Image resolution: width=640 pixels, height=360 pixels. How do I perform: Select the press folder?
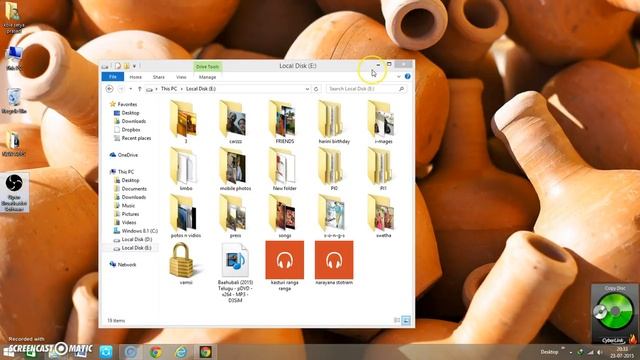(235, 216)
